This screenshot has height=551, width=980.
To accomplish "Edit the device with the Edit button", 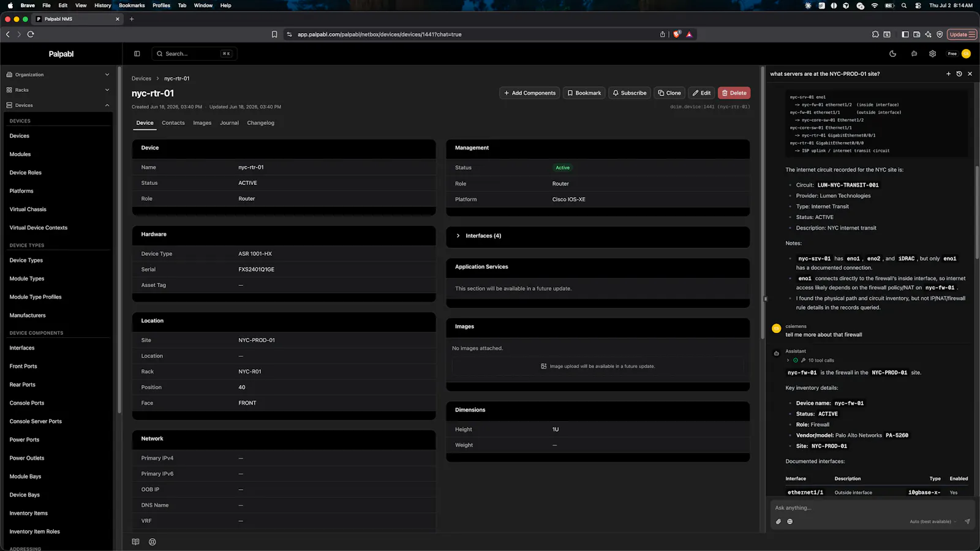I will click(x=701, y=93).
